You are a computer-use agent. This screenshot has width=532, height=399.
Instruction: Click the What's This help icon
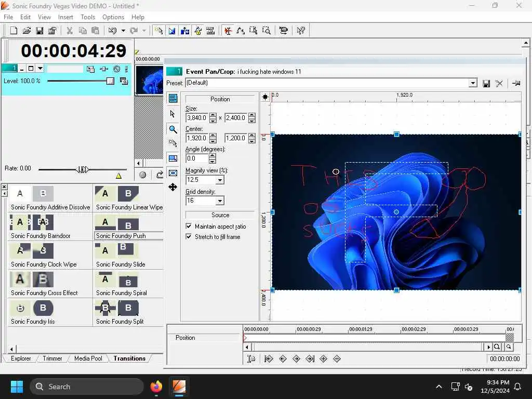(x=301, y=31)
